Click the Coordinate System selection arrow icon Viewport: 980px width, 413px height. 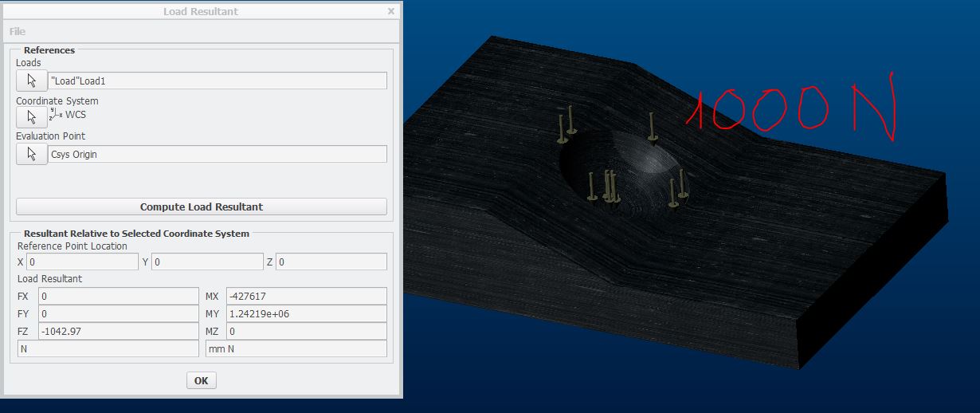(x=31, y=117)
